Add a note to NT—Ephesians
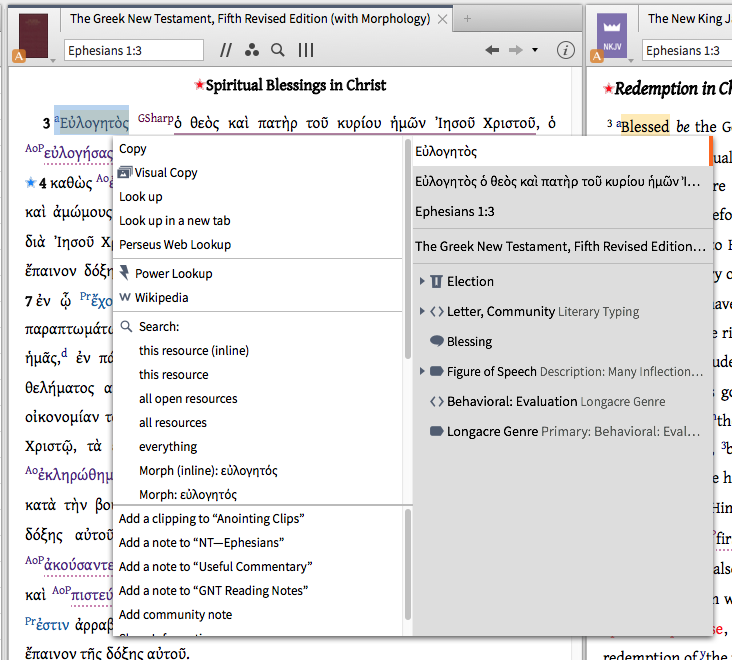The image size is (732, 660). 201,542
